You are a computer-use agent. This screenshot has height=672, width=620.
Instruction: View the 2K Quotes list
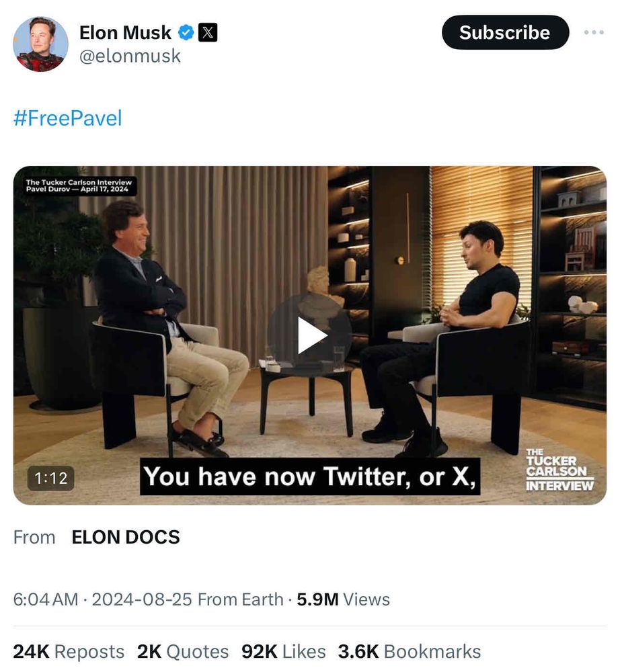click(183, 651)
